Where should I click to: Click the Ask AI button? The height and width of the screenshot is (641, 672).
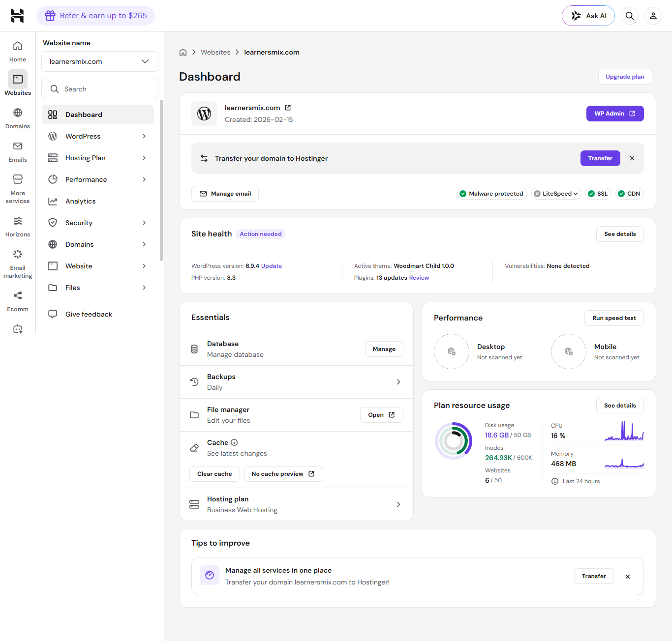point(588,16)
